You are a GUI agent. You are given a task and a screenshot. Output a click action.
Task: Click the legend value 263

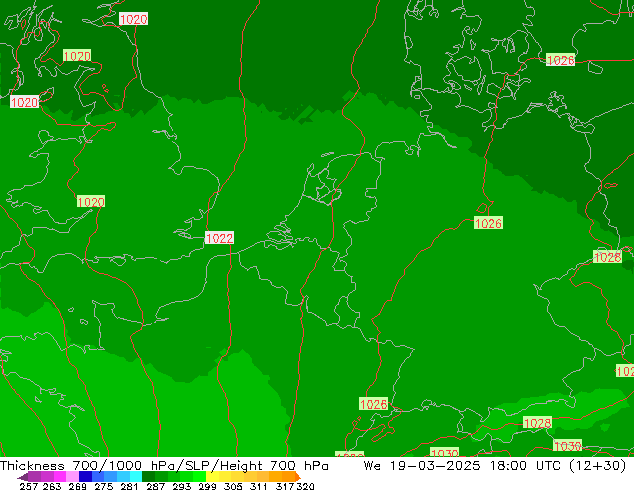52,486
